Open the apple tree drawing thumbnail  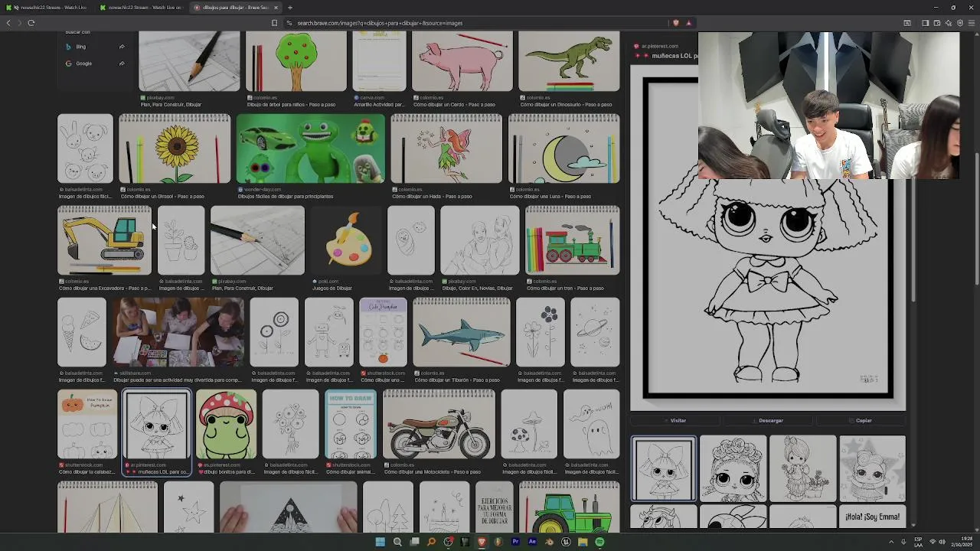pyautogui.click(x=296, y=61)
